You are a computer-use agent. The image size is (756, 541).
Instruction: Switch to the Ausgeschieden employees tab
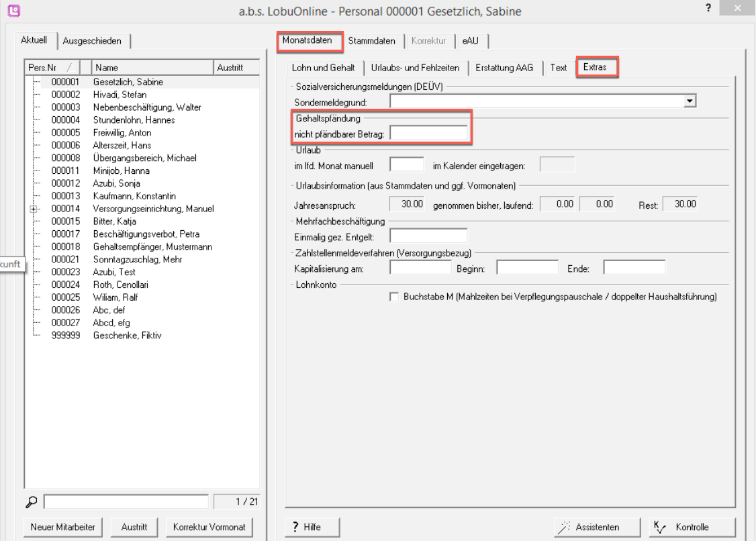(x=92, y=41)
